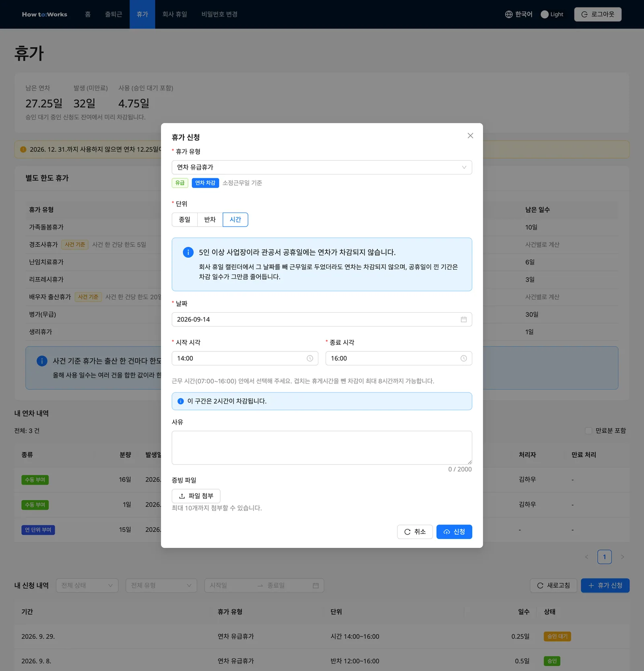Click the 종료 시각 input showing 16:00
Image resolution: width=644 pixels, height=671 pixels.
click(x=398, y=358)
